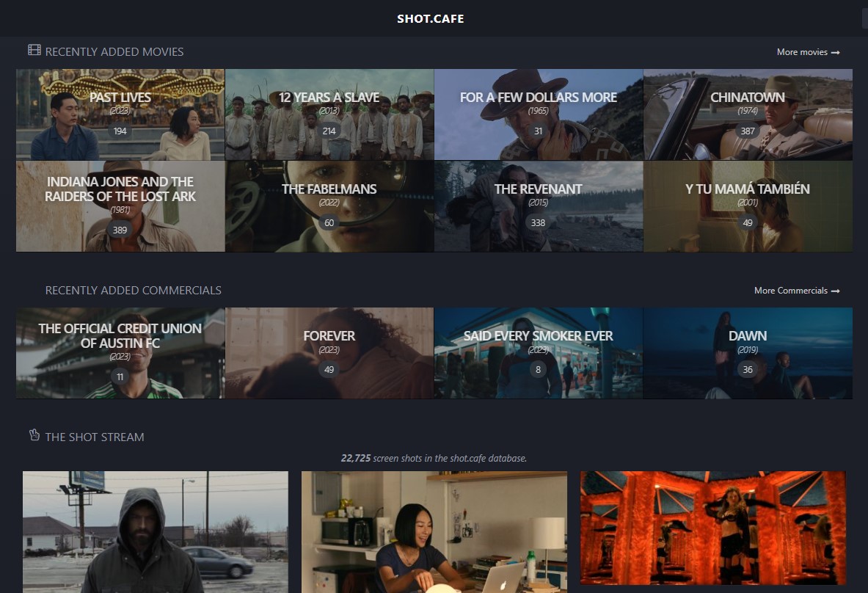The image size is (868, 593).
Task: Open the Chinatown movie card
Action: click(748, 114)
